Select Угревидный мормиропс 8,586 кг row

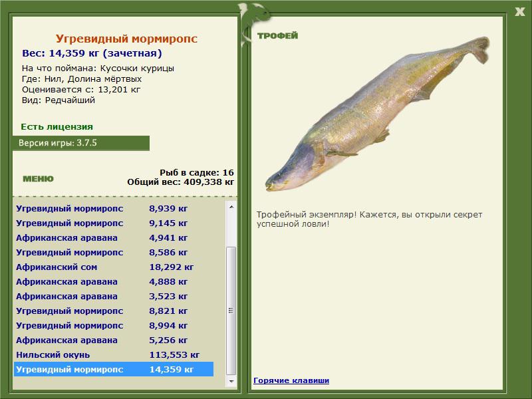(x=114, y=252)
